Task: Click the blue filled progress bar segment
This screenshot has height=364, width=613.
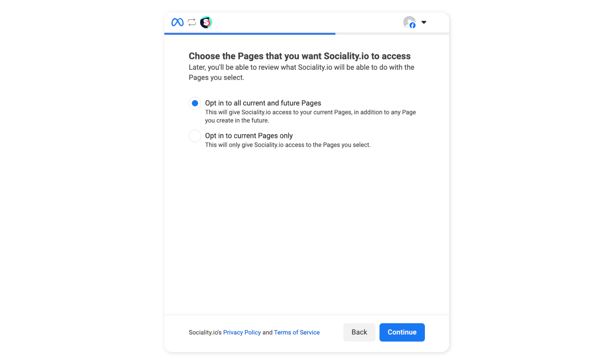Action: point(250,34)
